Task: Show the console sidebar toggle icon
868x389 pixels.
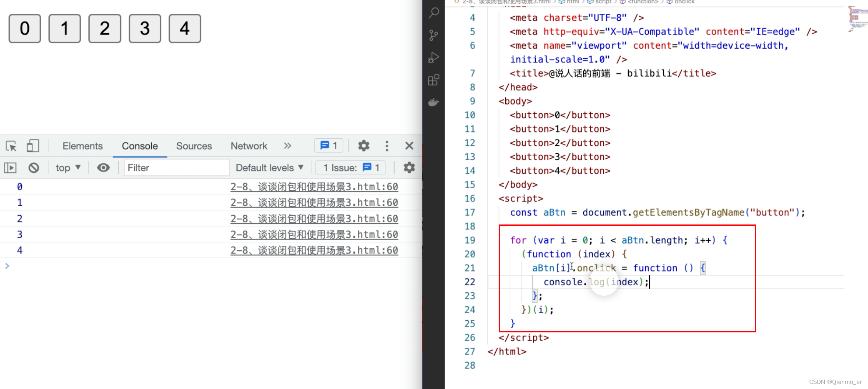Action: (10, 168)
